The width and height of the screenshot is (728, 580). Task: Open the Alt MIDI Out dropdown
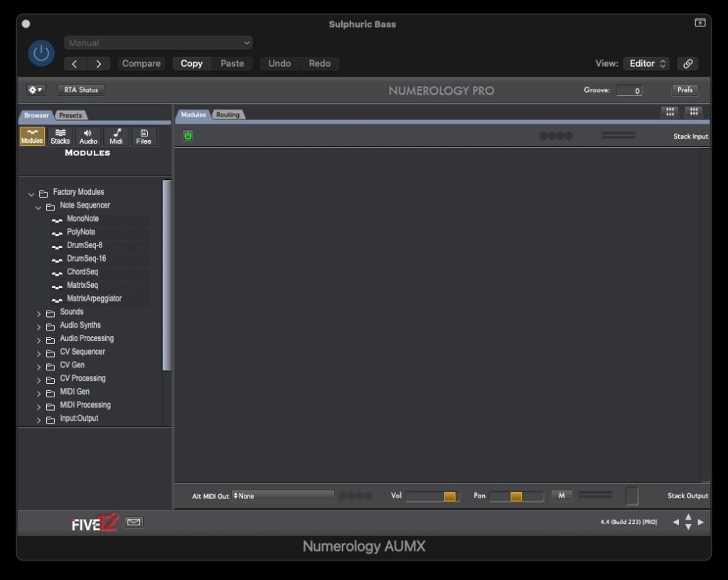[283, 496]
